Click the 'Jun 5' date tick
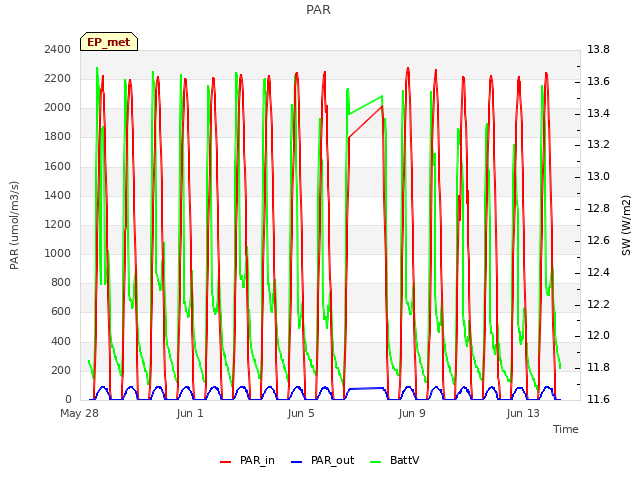Viewport: 640px width, 480px height. coord(301,413)
